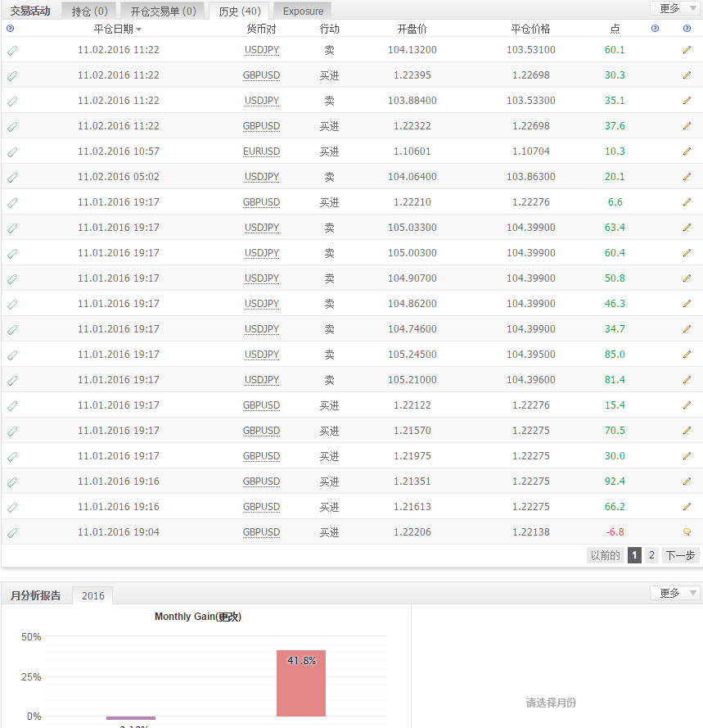Open GBPUSD link in 1.21570 row

pos(261,431)
